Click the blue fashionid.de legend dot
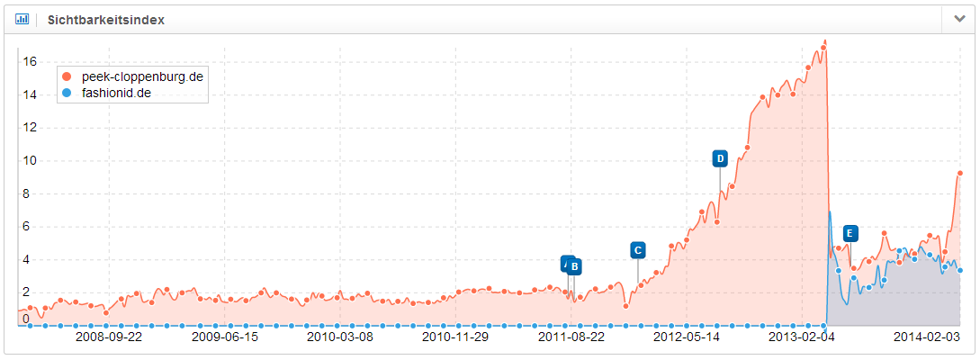 (67, 93)
